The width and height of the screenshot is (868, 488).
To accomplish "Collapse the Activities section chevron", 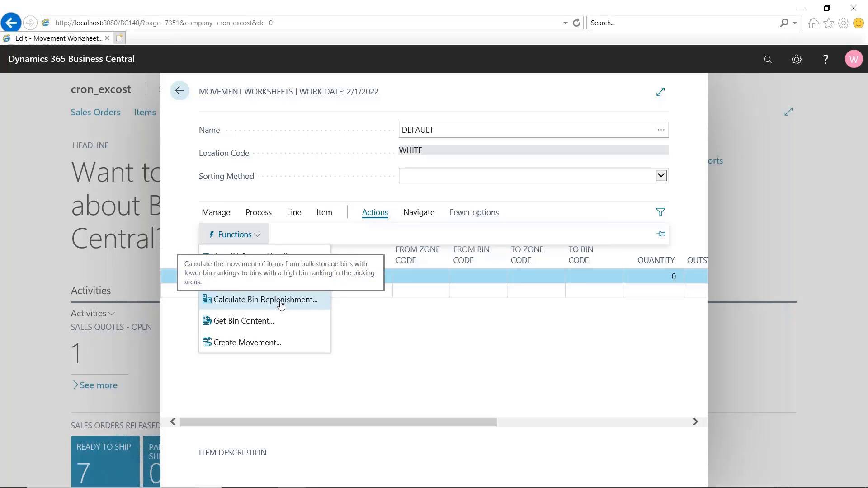I will 111,313.
